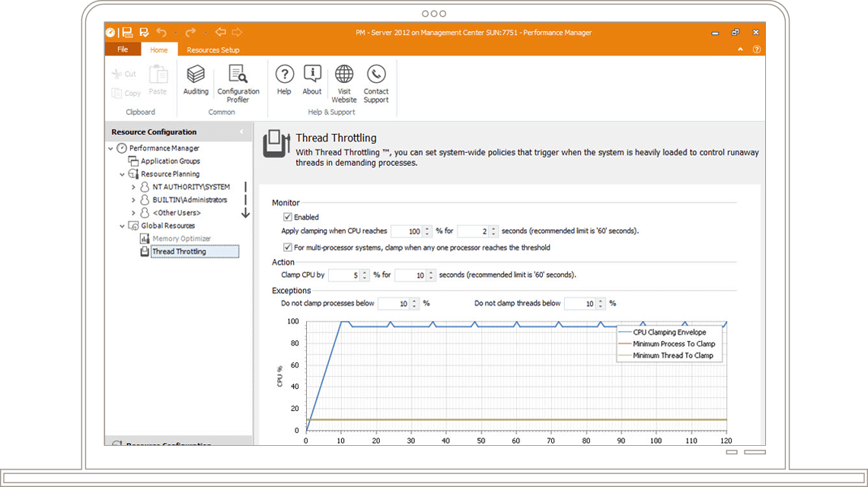This screenshot has height=487, width=868.
Task: Collapse the Performance Manager tree node
Action: pos(110,148)
